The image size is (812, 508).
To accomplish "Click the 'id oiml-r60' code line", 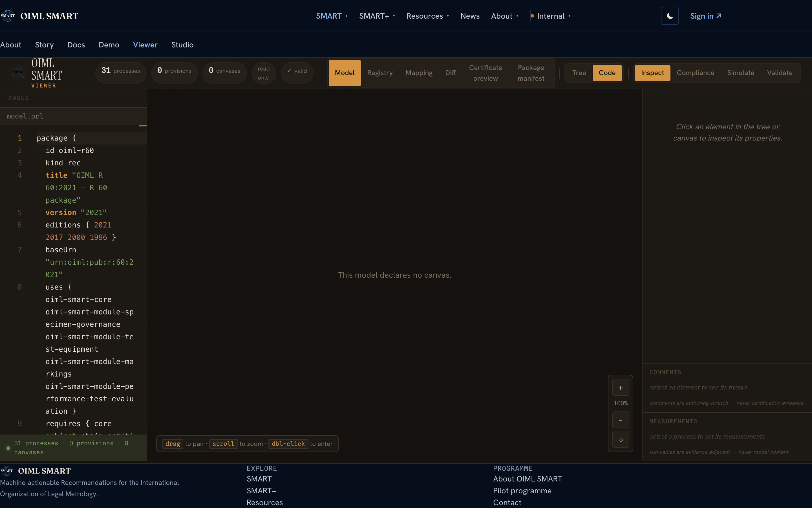I will (70, 150).
